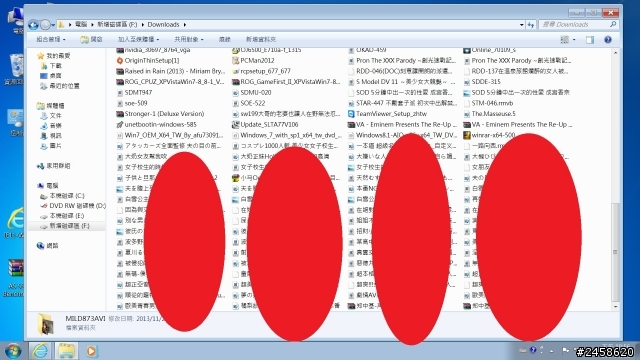640x360 pixels.
Task: Open the address bar history dropdown
Action: 521,25
